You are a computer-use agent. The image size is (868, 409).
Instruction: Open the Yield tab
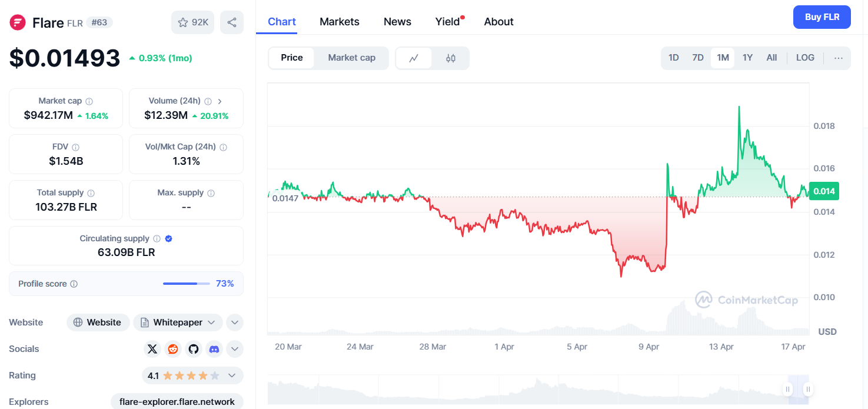pyautogui.click(x=447, y=22)
